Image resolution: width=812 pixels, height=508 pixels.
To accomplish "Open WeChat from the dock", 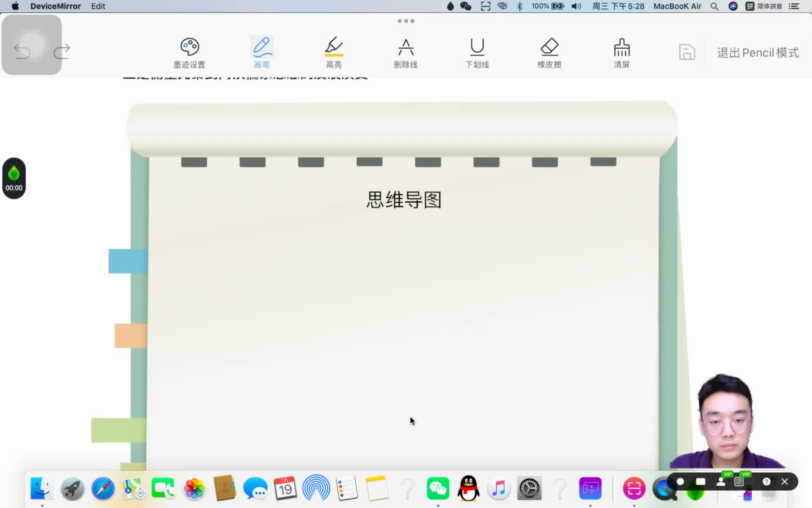I will coord(438,488).
